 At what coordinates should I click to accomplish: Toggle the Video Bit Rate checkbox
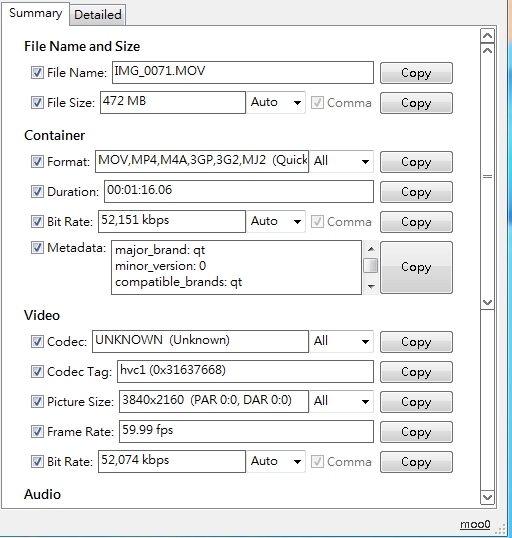(x=37, y=461)
